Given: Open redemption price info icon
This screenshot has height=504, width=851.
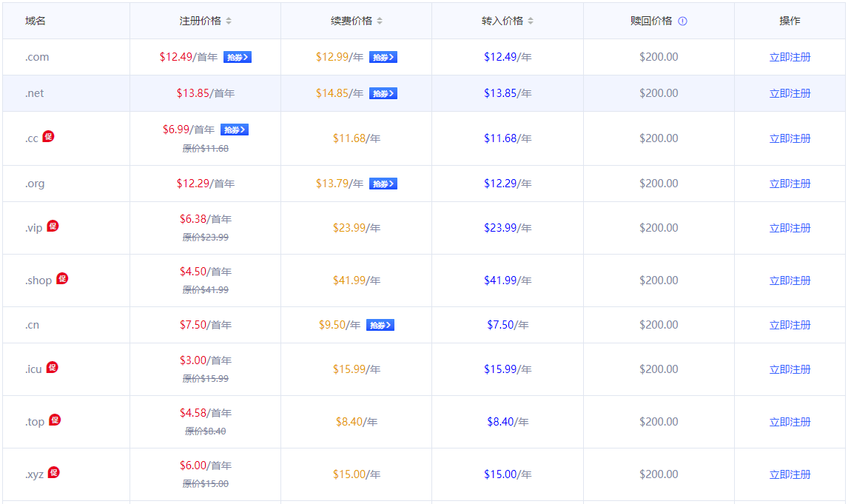Looking at the screenshot, I should click(x=682, y=21).
